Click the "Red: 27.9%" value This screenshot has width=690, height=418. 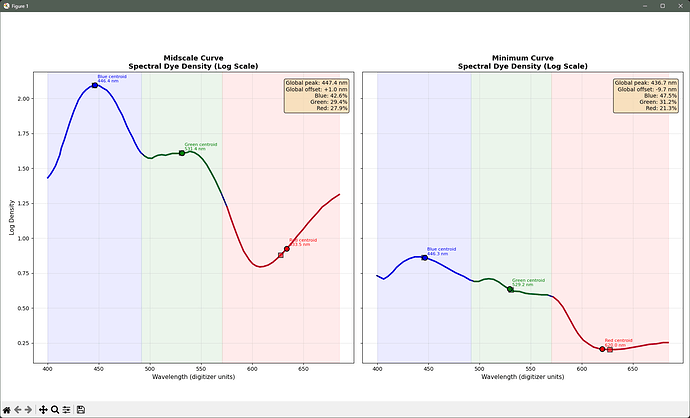click(x=332, y=108)
